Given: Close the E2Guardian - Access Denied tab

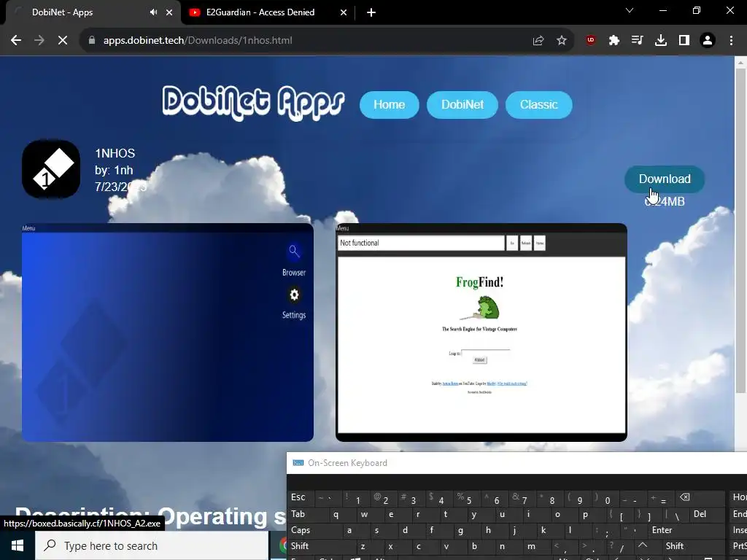Looking at the screenshot, I should tap(344, 12).
